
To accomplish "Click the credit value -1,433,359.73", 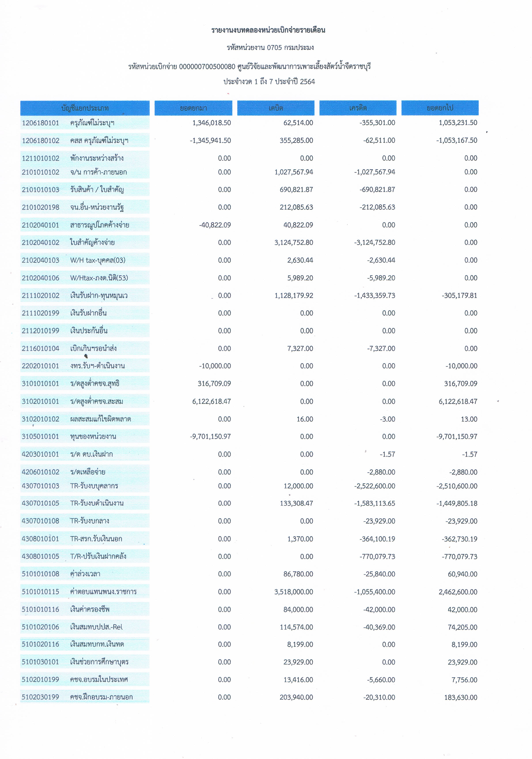I will (x=374, y=296).
